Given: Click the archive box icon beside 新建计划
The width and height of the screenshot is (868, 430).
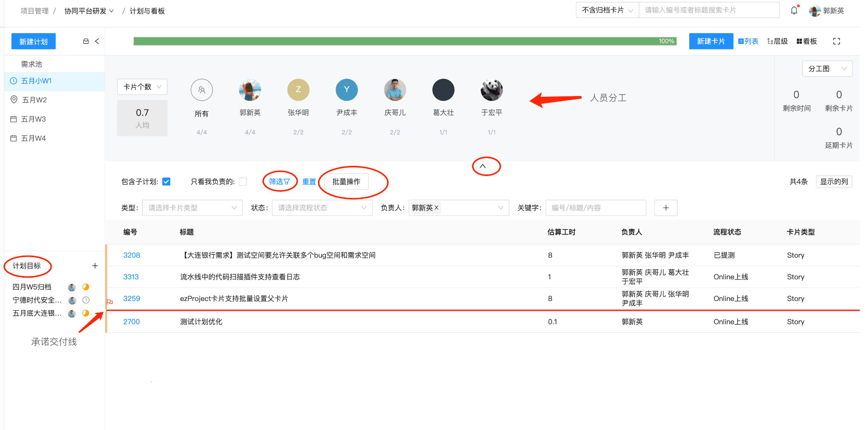Looking at the screenshot, I should click(x=85, y=41).
